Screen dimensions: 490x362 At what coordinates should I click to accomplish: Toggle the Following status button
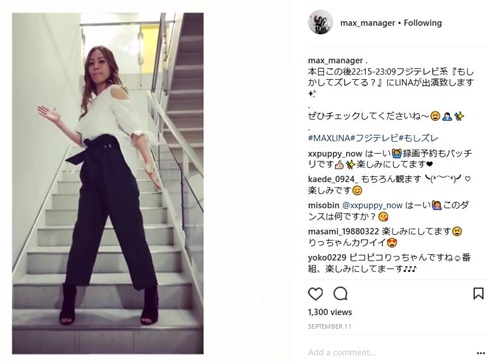tap(423, 23)
